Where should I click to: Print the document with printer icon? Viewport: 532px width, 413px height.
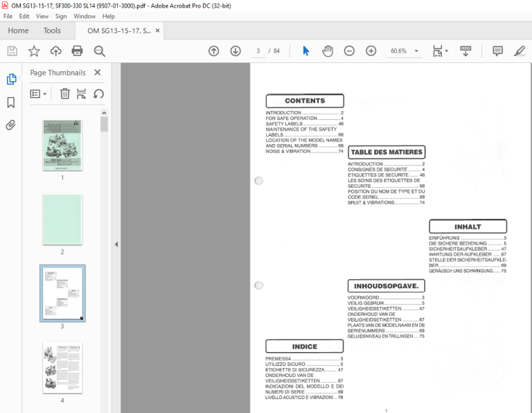[x=78, y=51]
